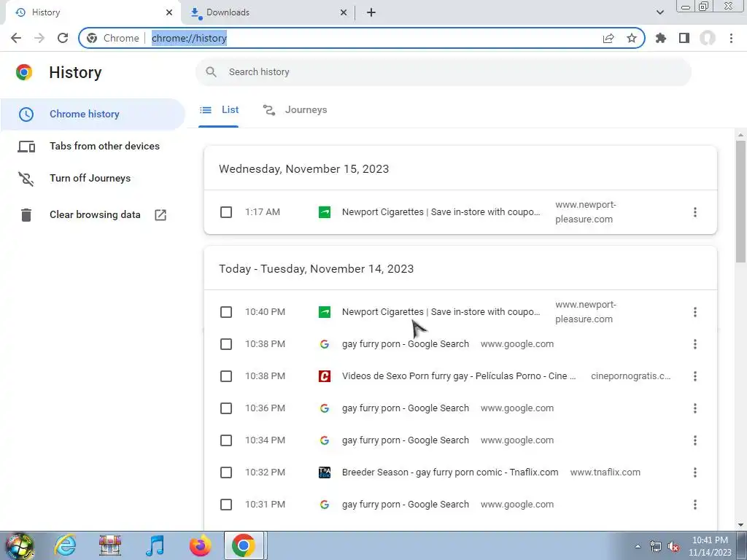Open Windows Start menu orb
Image resolution: width=747 pixels, height=560 pixels.
(x=19, y=545)
